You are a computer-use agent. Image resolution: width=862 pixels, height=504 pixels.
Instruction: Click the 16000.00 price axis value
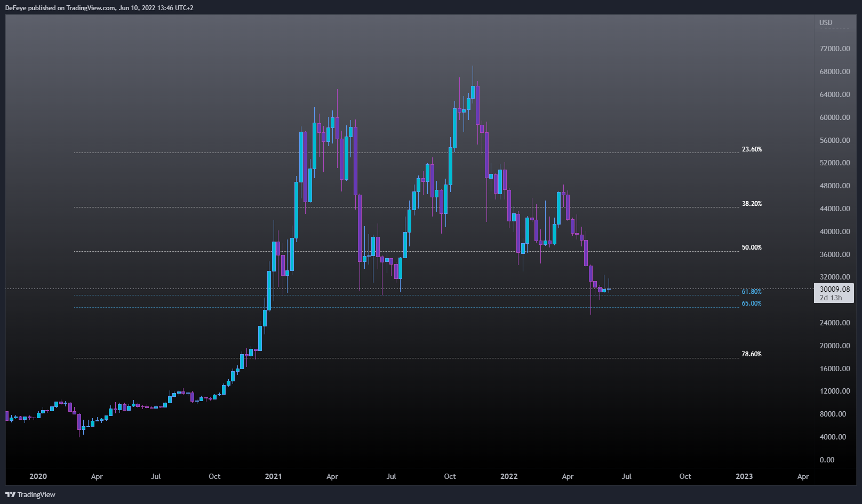coord(835,369)
